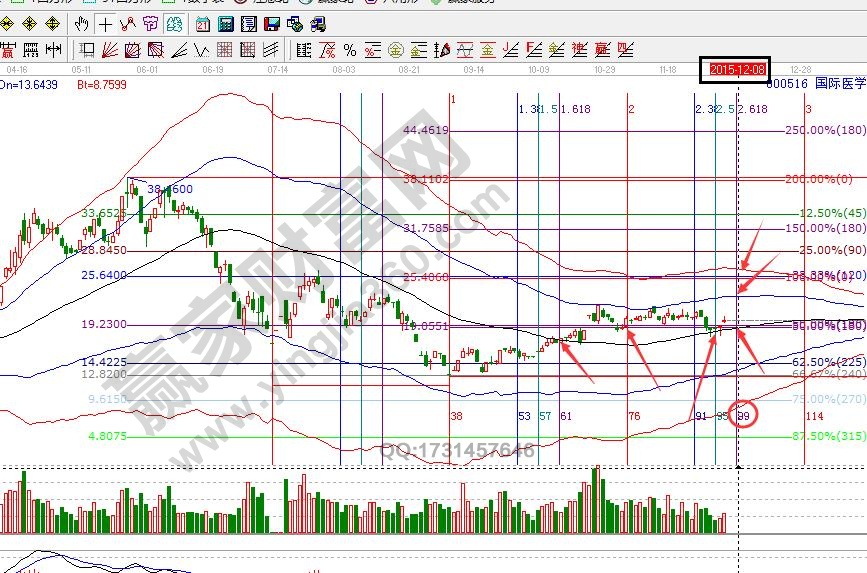Activate the crosshair cursor tool
Screen dimensions: 867x573
(x=103, y=23)
